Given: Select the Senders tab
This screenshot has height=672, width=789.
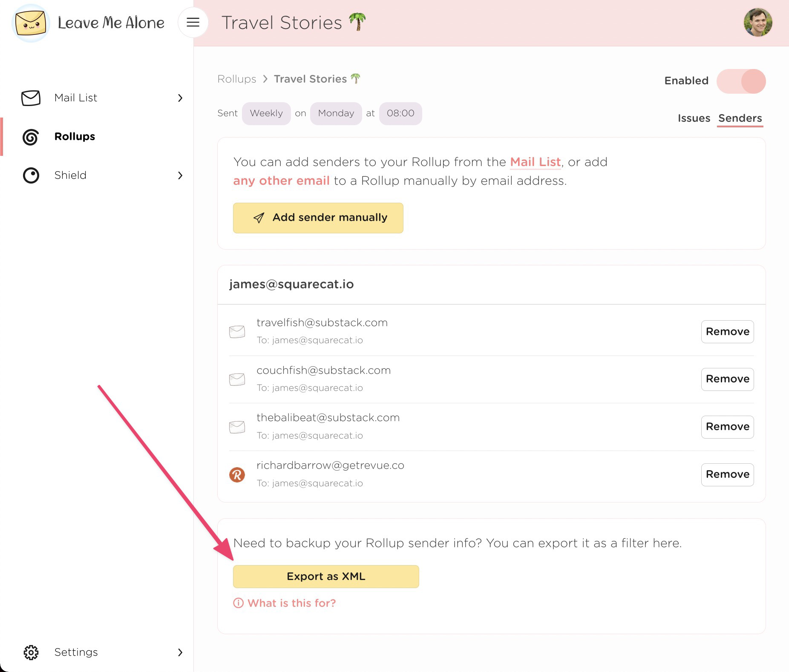Looking at the screenshot, I should click(x=740, y=118).
